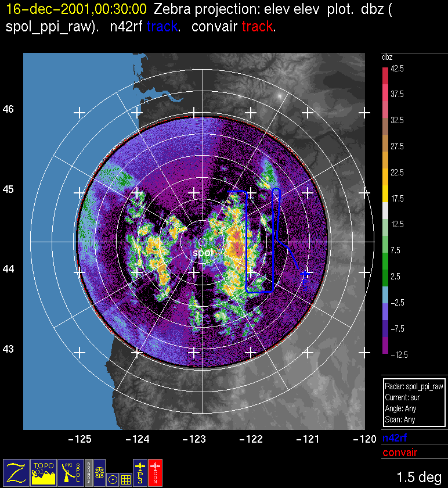Click the 1.5 deg elevation readout
Image resolution: width=448 pixels, height=488 pixels.
(x=418, y=477)
